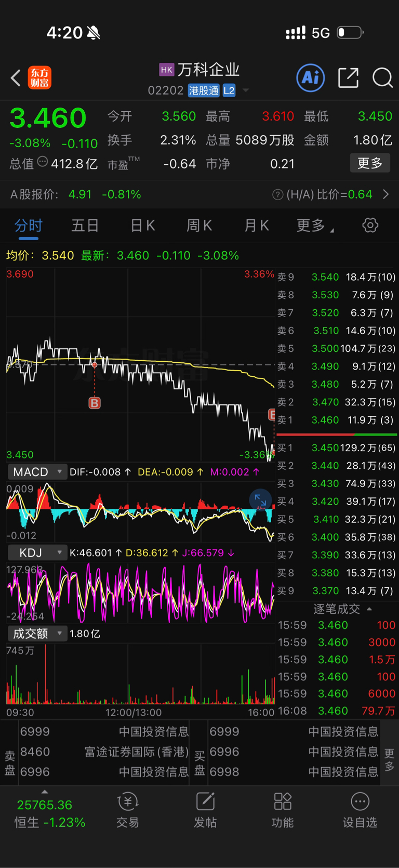Tap the 卖5 3.500 order row
Viewport: 399px width, 868px height.
coord(337,348)
